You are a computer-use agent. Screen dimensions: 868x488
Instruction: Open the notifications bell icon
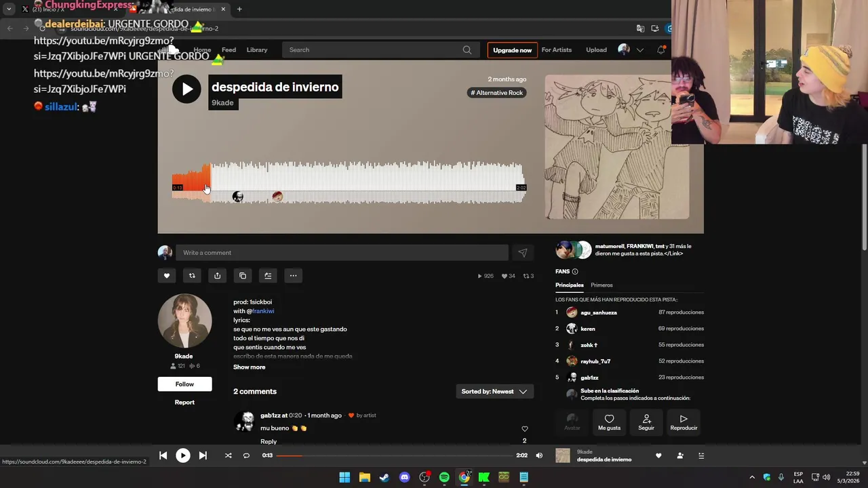pos(661,50)
